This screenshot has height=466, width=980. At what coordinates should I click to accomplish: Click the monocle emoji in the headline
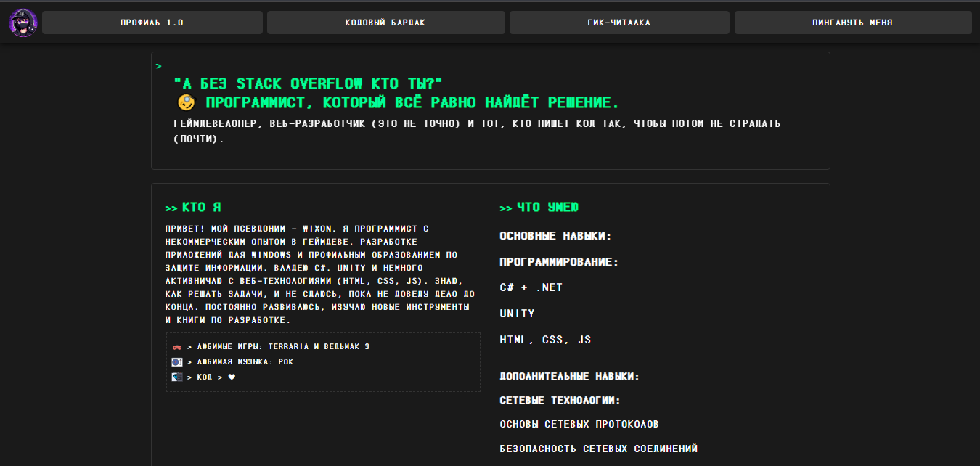pos(187,102)
